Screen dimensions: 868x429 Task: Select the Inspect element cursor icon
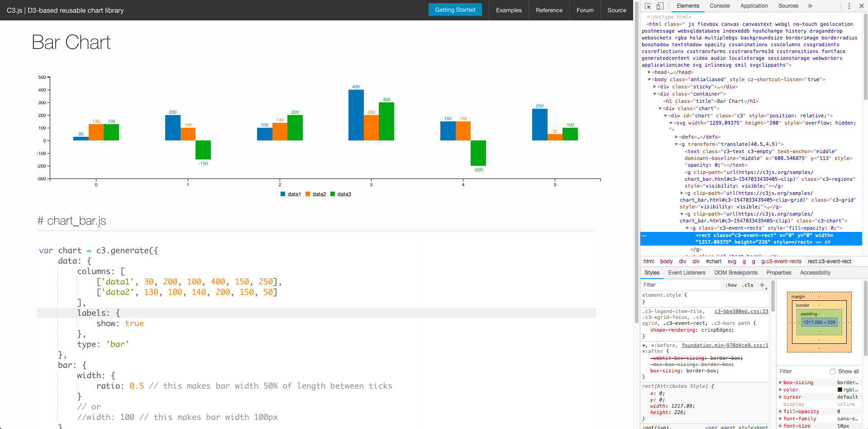pyautogui.click(x=648, y=6)
